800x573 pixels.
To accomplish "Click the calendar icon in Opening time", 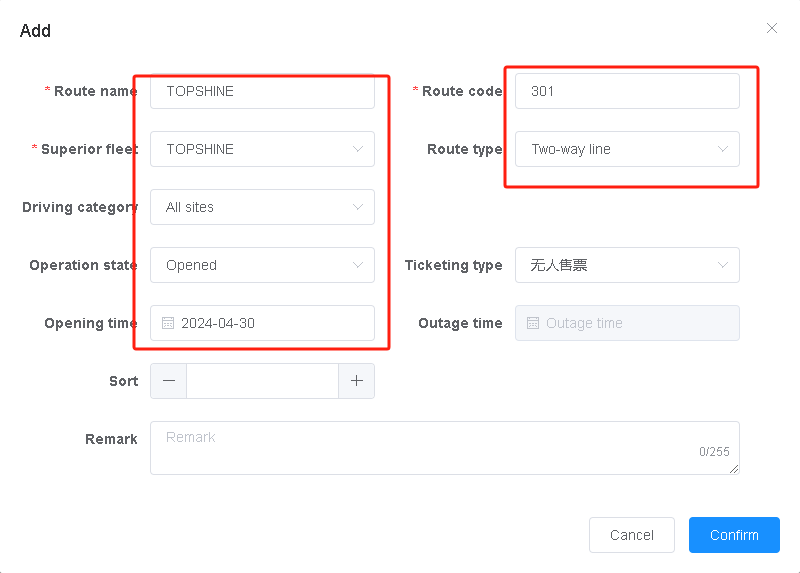I will tap(168, 323).
